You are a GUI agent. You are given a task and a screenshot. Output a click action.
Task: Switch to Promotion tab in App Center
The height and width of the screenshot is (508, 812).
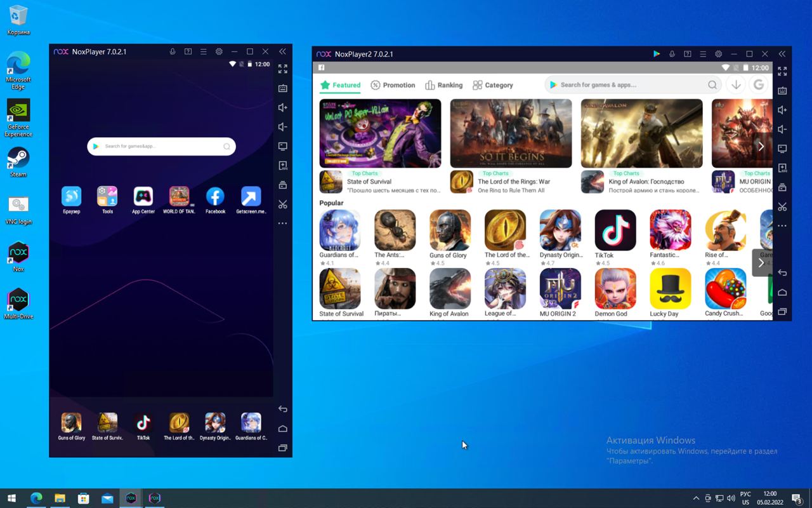pyautogui.click(x=393, y=85)
